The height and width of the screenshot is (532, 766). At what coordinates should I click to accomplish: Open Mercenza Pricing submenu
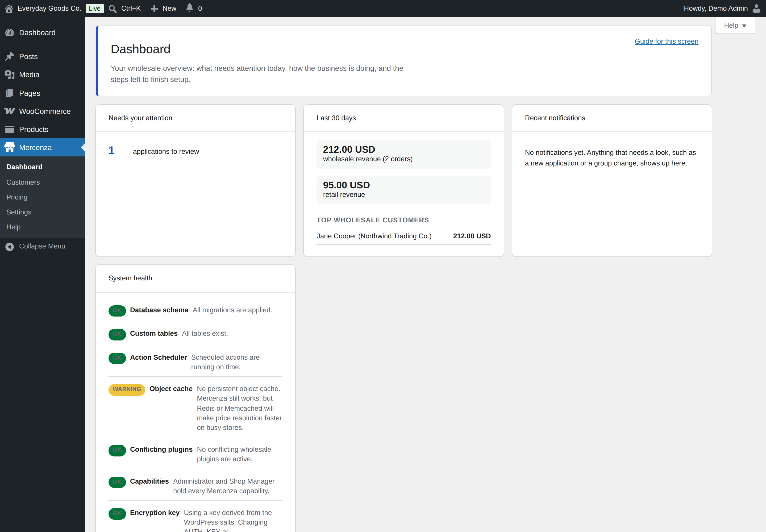[x=17, y=197]
